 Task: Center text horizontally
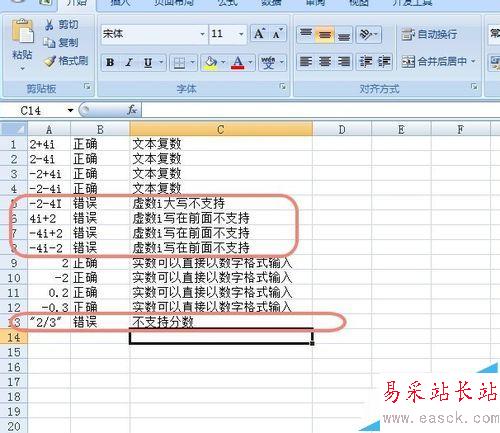tap(325, 62)
